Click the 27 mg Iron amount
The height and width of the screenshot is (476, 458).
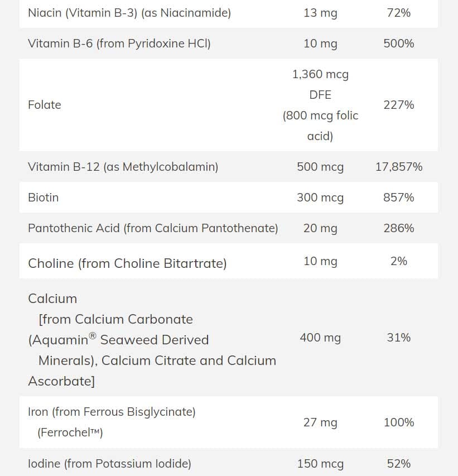[320, 422]
